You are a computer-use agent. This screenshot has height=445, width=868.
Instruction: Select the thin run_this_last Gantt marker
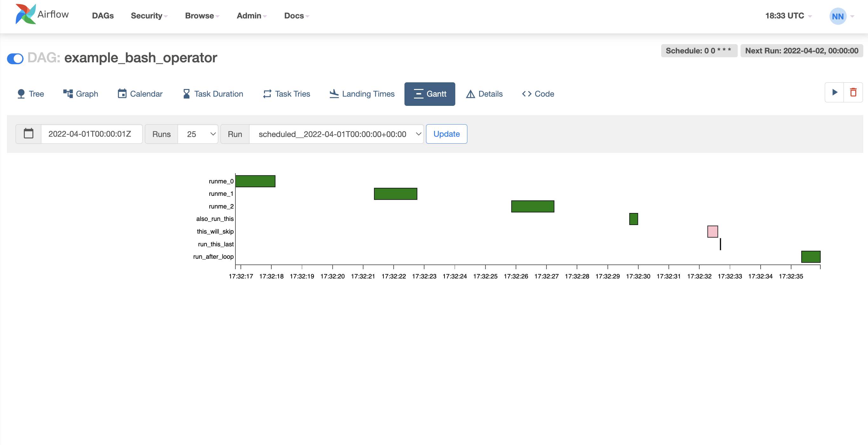point(720,244)
